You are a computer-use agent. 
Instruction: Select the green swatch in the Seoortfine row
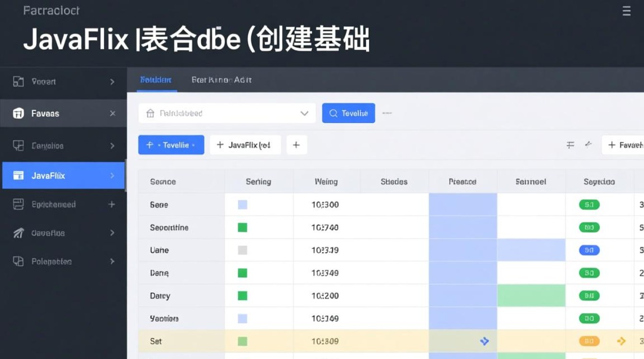point(242,227)
